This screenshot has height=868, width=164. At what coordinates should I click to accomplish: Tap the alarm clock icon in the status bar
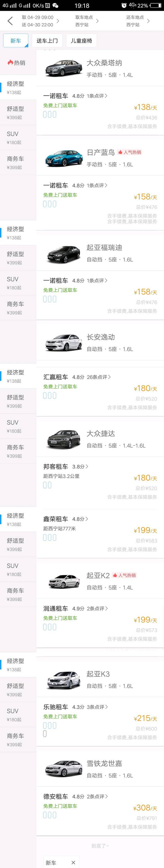click(124, 5)
